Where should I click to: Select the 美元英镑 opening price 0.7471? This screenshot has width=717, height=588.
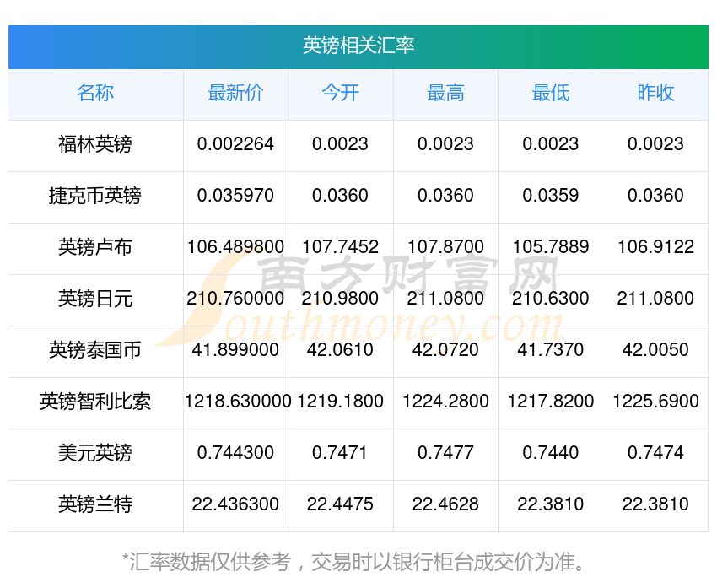click(x=340, y=453)
